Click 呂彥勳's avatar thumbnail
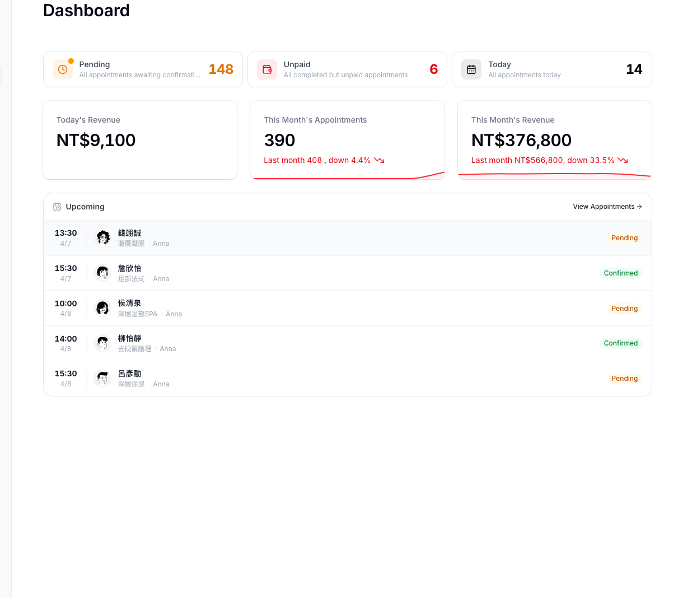 pyautogui.click(x=103, y=378)
